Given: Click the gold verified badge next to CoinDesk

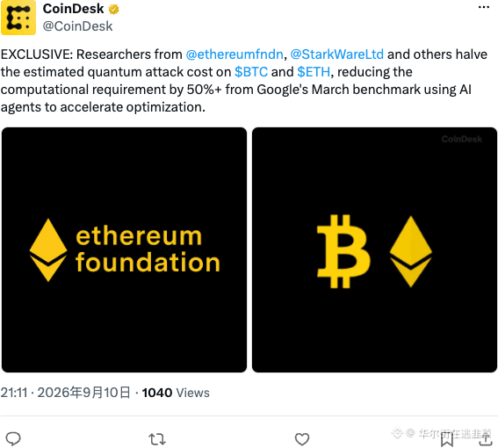Looking at the screenshot, I should click(113, 9).
